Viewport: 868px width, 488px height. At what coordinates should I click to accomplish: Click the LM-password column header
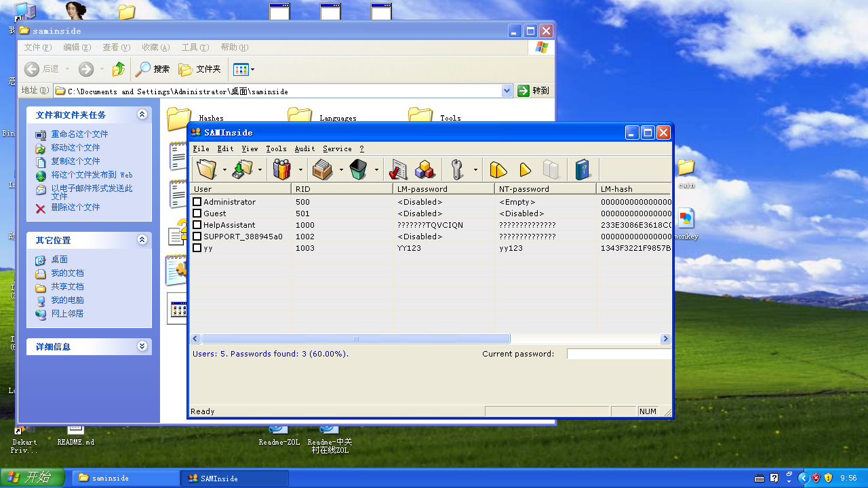point(444,189)
